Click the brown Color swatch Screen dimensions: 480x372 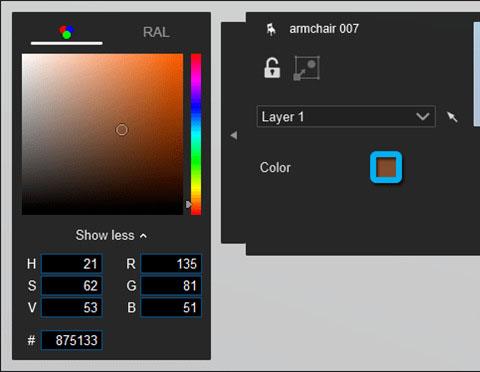(386, 167)
